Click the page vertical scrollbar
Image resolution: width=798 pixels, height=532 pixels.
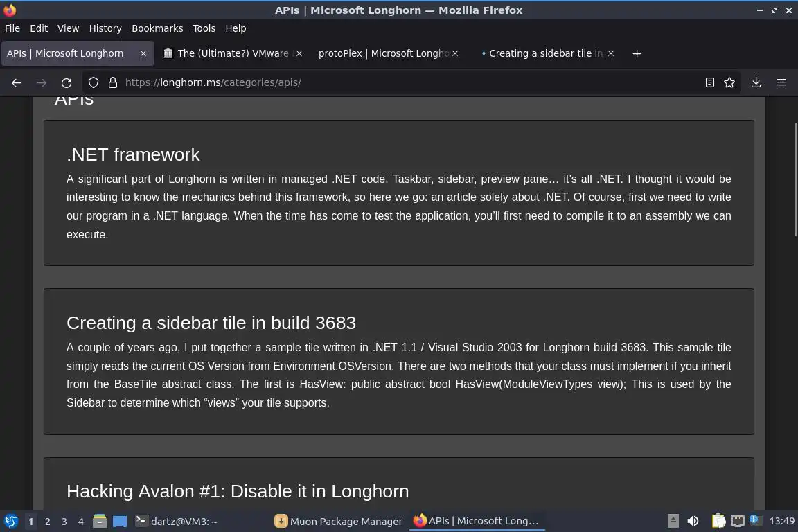795,179
